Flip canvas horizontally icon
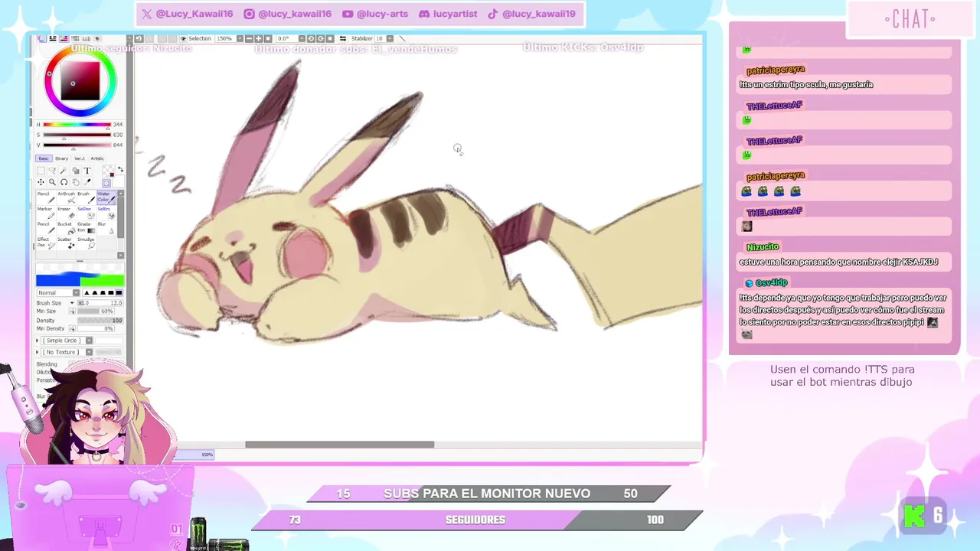 [343, 38]
